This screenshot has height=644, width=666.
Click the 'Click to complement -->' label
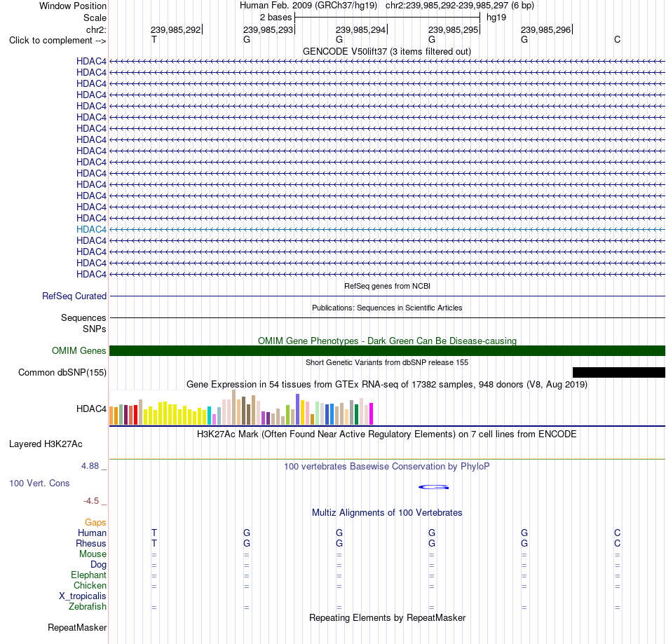[57, 41]
